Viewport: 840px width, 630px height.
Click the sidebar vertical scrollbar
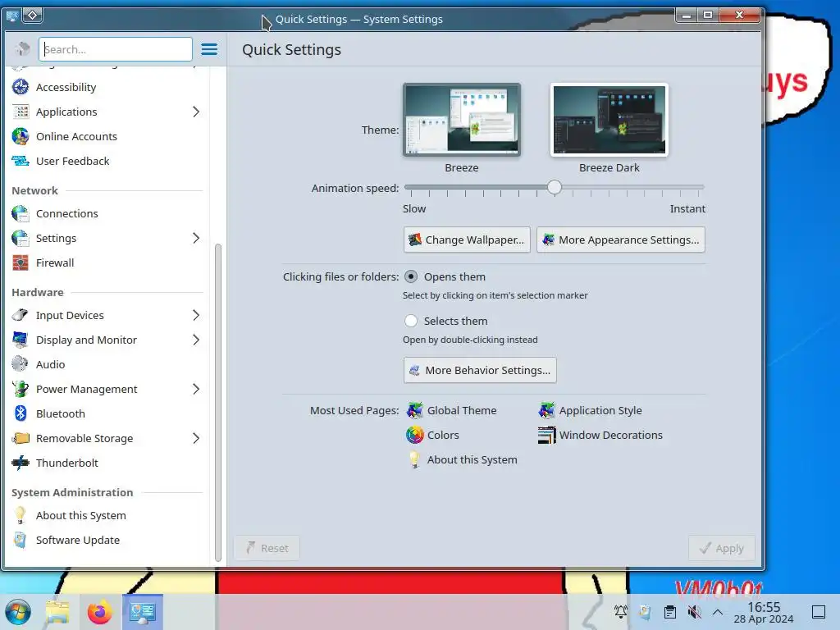(x=218, y=402)
